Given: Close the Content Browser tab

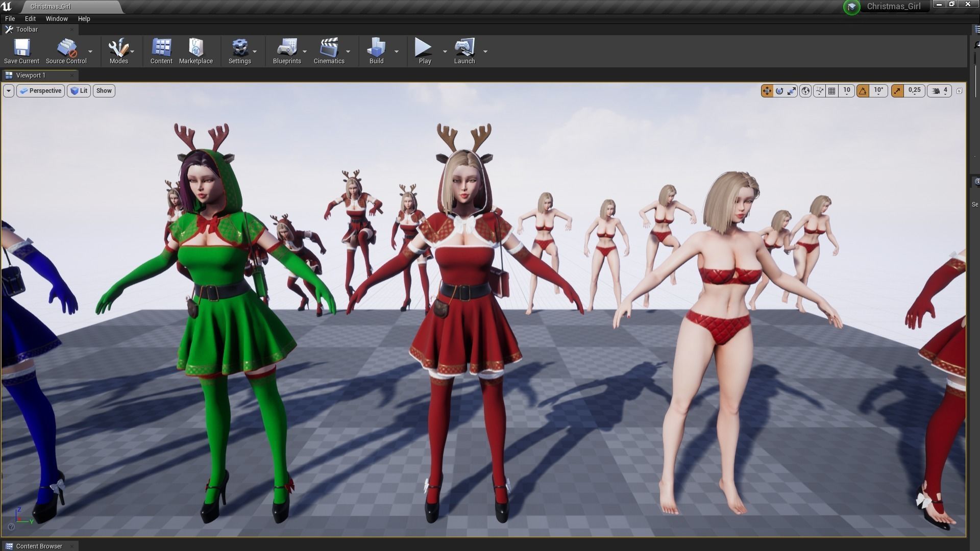Looking at the screenshot, I should (72, 546).
